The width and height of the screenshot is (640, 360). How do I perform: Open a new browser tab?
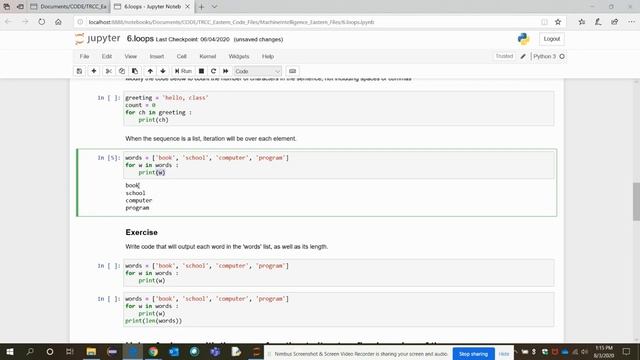tap(201, 7)
